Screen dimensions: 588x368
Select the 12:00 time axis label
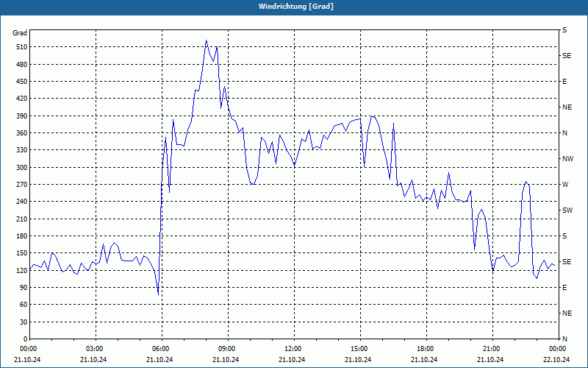[x=294, y=349]
